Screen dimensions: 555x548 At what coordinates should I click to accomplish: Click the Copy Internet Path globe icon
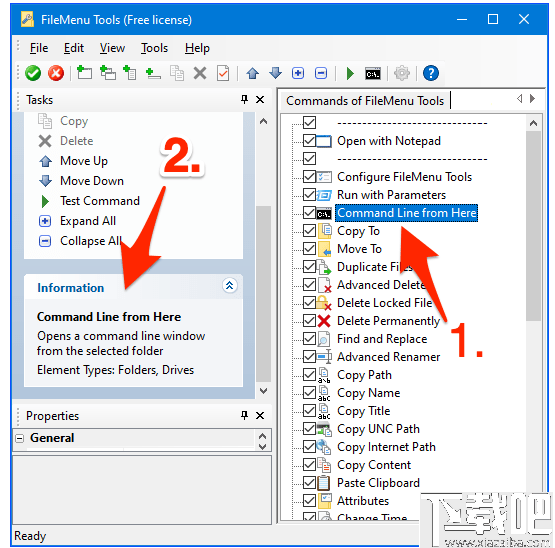pos(324,447)
